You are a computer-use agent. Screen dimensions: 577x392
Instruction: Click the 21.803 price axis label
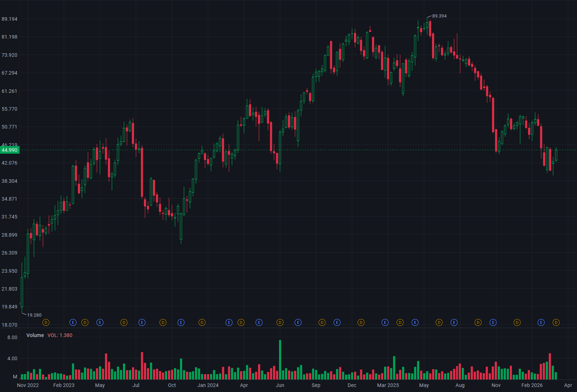pos(10,289)
